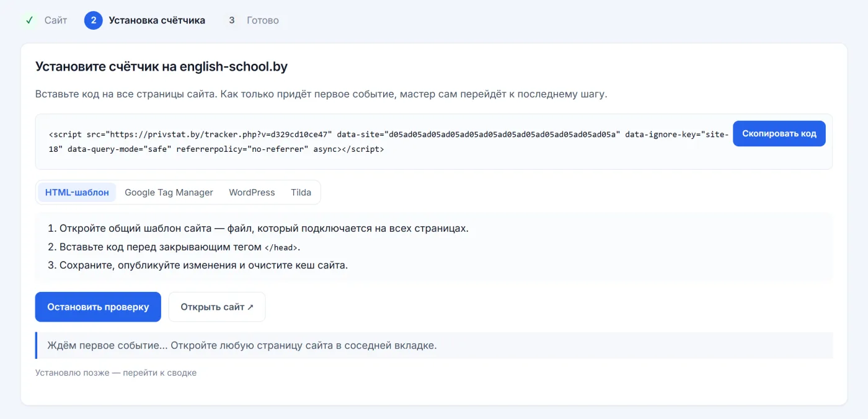
Task: Switch to the HTML-шаблон tab
Action: click(x=77, y=192)
